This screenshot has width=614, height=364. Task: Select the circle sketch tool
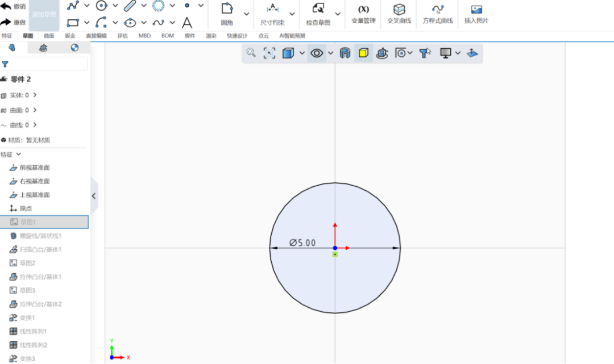[101, 6]
